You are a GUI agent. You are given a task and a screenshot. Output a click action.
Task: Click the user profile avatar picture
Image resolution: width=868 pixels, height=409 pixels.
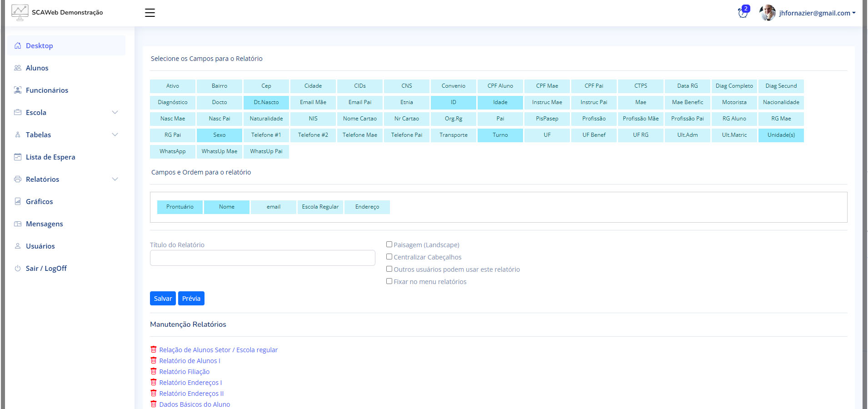point(768,13)
